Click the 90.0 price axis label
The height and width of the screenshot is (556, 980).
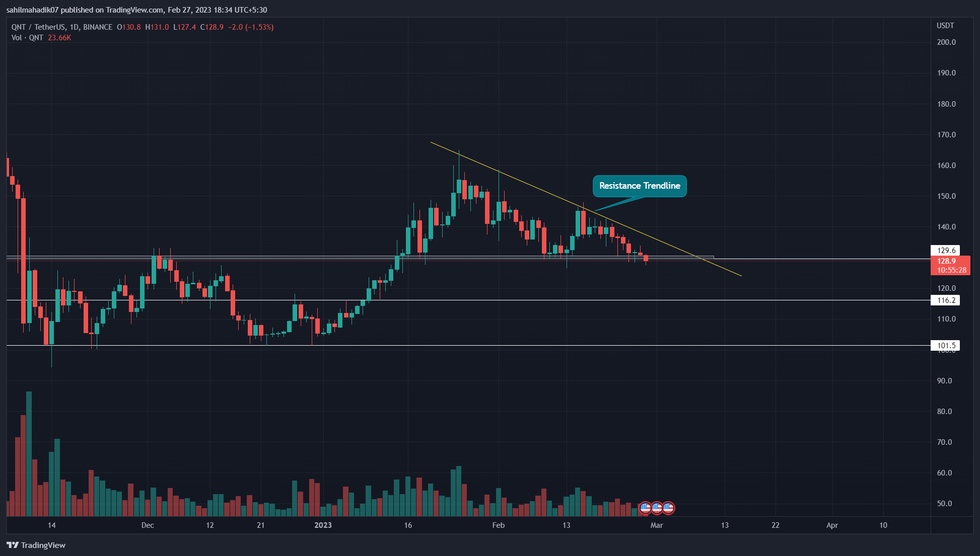point(944,381)
